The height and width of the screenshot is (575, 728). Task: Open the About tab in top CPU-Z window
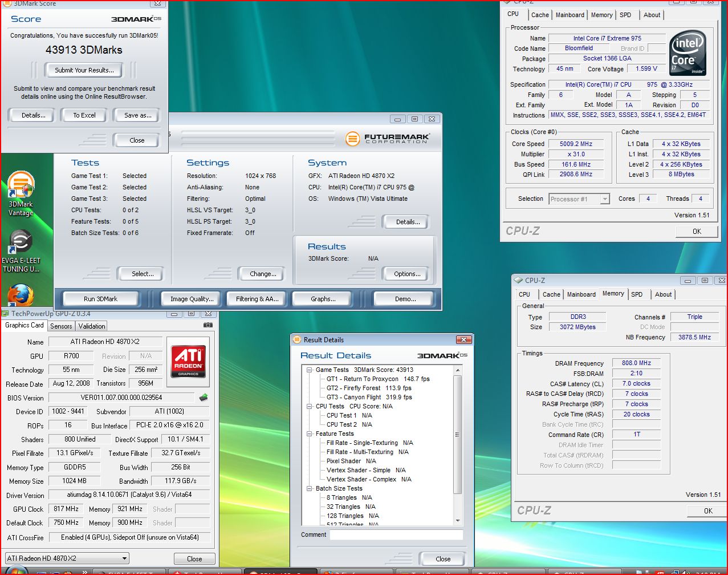click(x=652, y=15)
